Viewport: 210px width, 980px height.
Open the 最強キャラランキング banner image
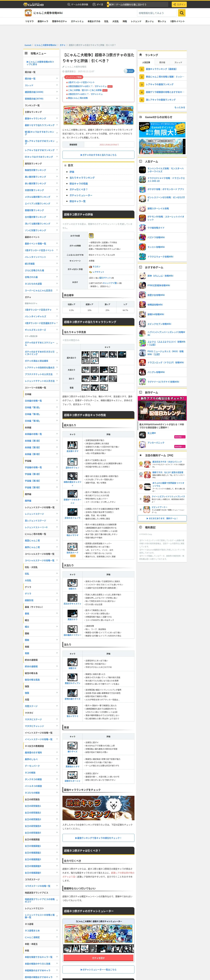click(98, 808)
